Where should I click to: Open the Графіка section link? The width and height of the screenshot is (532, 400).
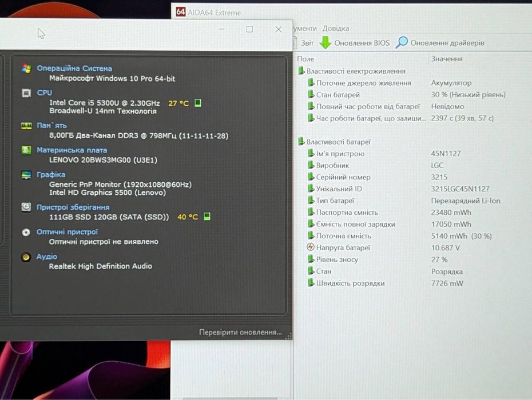point(51,175)
